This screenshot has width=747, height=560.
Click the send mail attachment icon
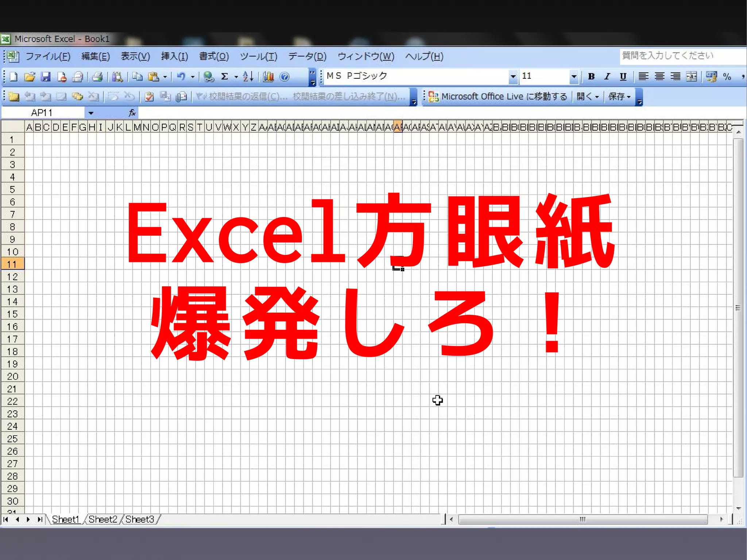(x=181, y=96)
